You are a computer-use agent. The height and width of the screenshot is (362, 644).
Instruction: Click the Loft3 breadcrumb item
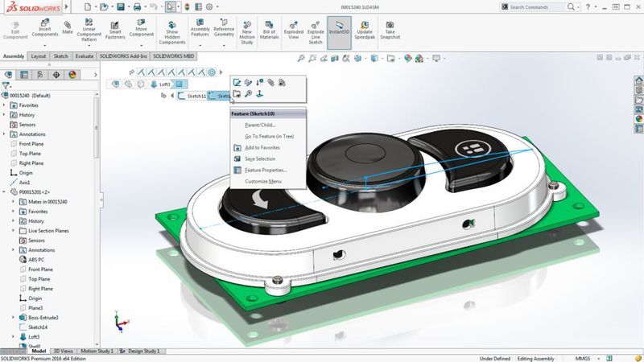[161, 84]
